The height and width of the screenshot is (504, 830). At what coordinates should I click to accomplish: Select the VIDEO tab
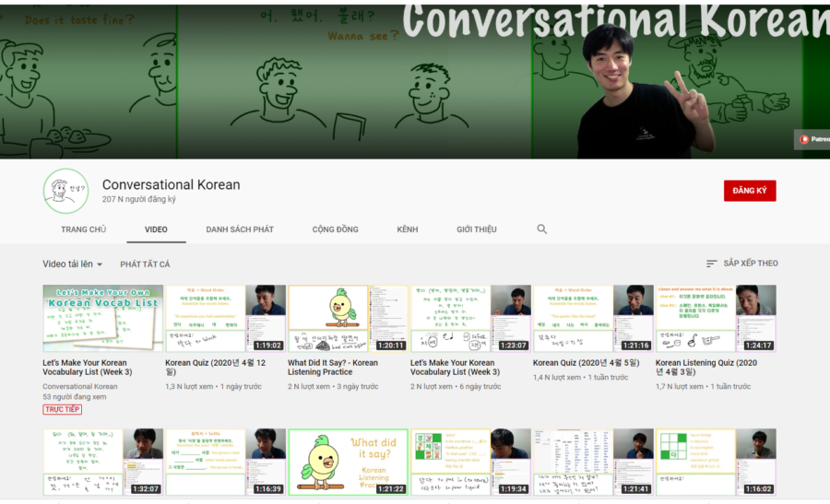156,229
